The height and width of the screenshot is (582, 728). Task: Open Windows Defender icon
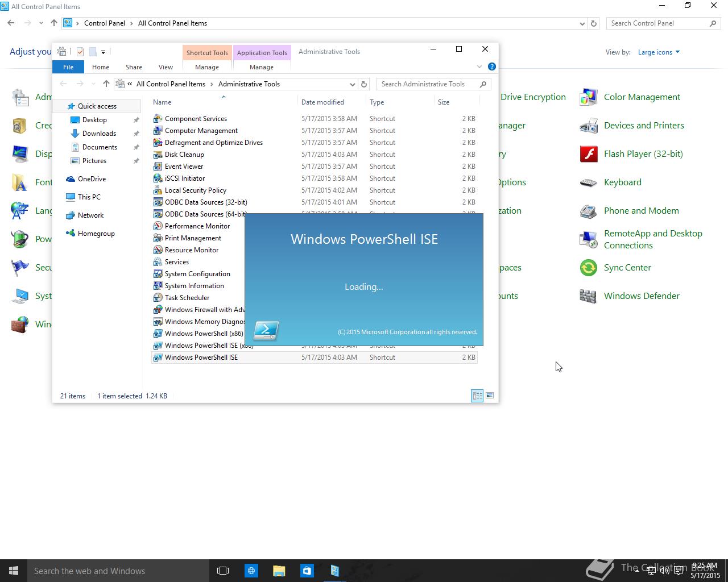[588, 296]
